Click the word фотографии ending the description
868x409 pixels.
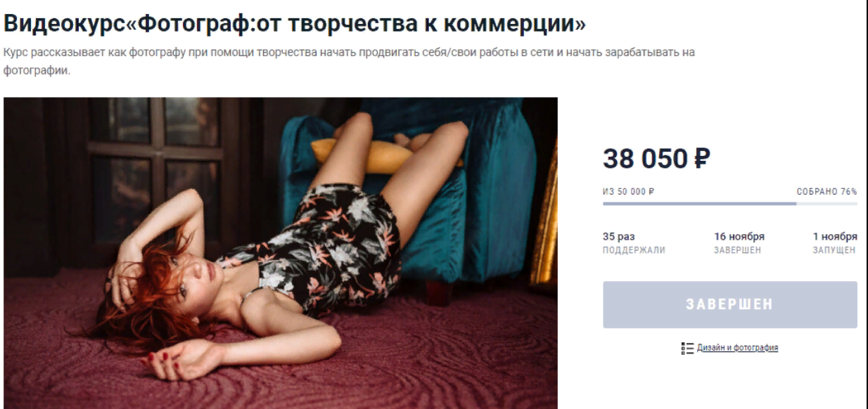(x=37, y=70)
